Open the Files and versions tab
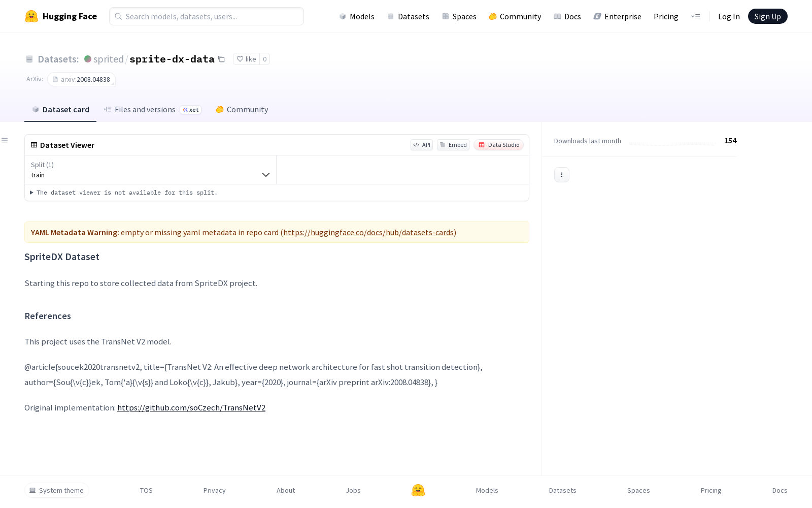Image resolution: width=812 pixels, height=508 pixels. (152, 110)
